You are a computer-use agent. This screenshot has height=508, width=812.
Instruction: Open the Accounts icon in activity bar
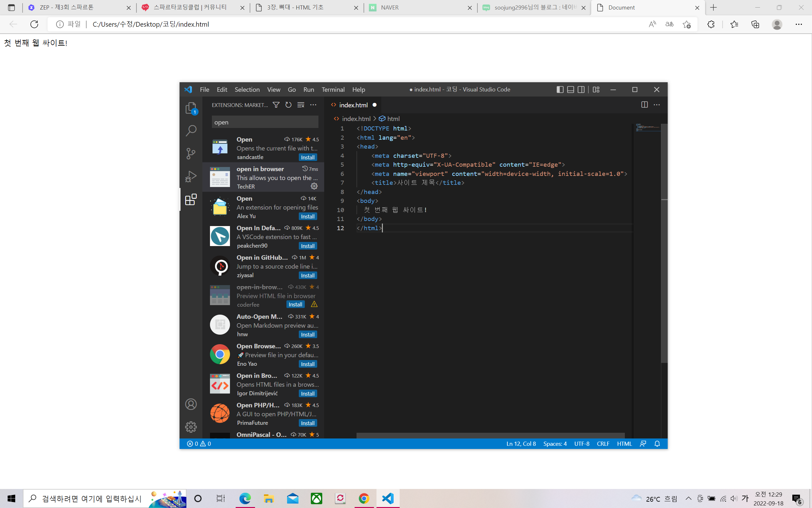tap(191, 404)
